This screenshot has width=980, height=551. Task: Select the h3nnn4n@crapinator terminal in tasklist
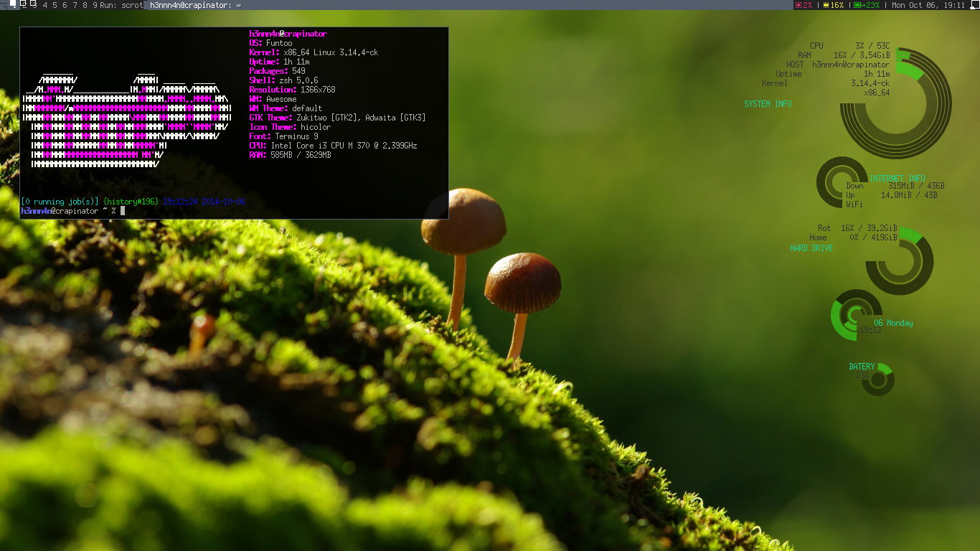click(x=194, y=5)
